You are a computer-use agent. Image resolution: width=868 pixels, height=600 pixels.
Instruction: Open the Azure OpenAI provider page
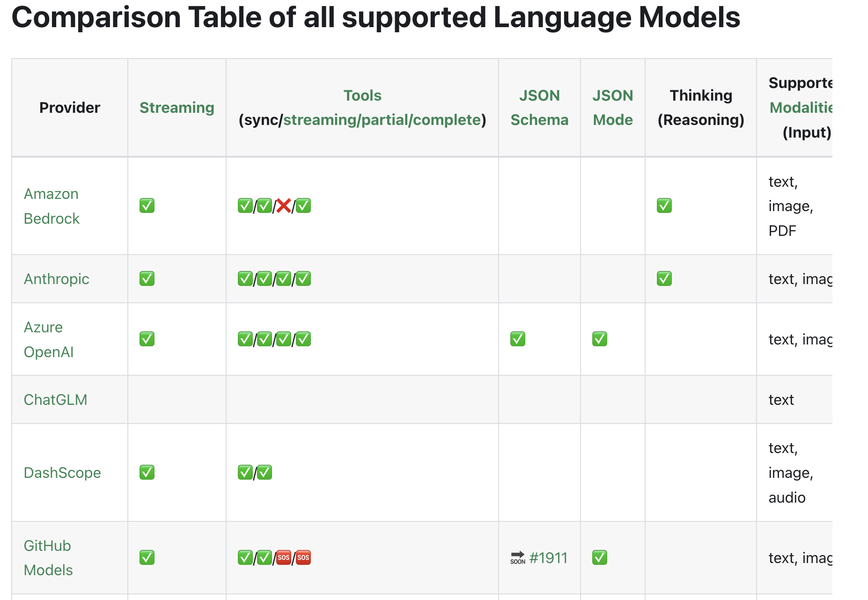[48, 339]
